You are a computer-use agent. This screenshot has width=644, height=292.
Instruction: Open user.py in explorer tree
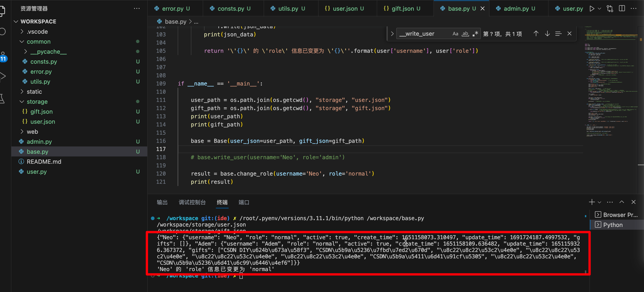[x=80, y=172]
